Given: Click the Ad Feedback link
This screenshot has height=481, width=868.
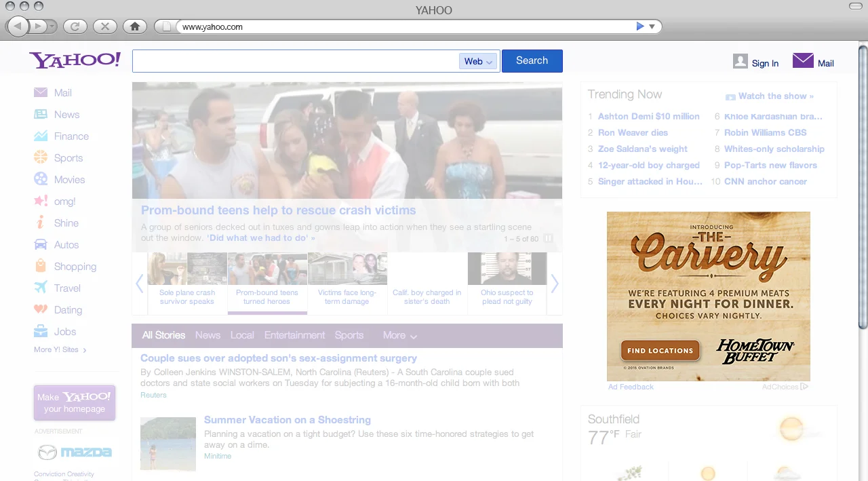Looking at the screenshot, I should click(631, 387).
